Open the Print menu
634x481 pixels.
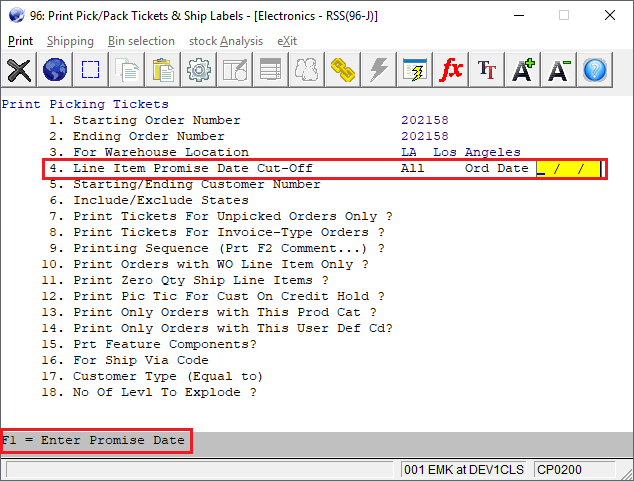pos(20,41)
